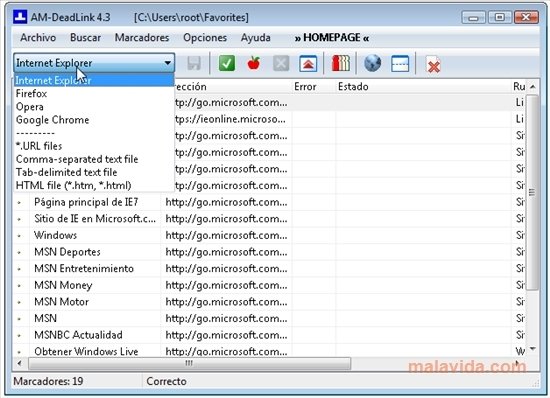The height and width of the screenshot is (398, 550).
Task: Click the red double up-arrow window icon
Action: (x=308, y=63)
